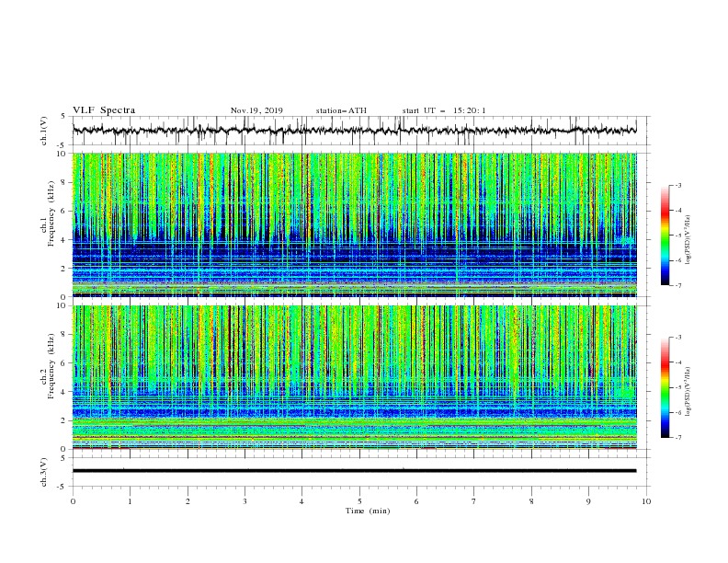728x563 pixels.
Task: Click time axis tick label "10"
Action: click(646, 501)
